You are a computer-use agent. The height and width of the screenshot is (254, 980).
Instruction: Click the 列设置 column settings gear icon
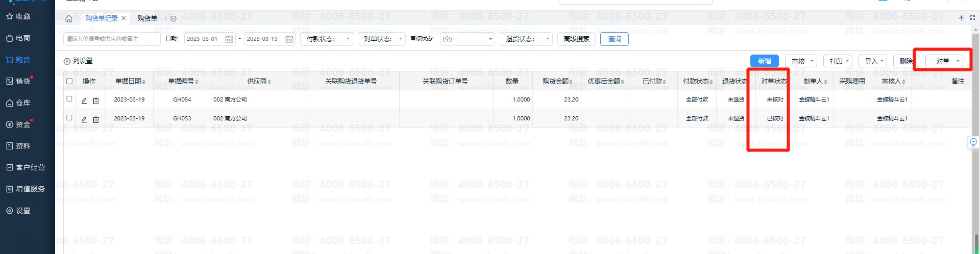coord(67,61)
